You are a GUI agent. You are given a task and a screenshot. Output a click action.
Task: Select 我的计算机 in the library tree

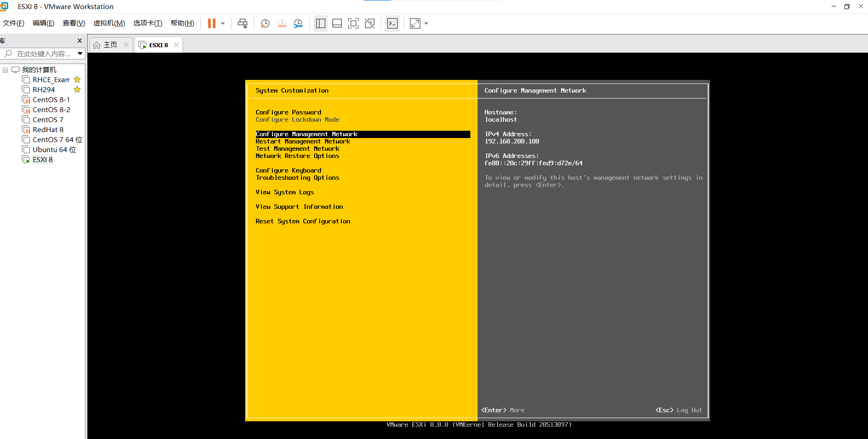pos(39,70)
